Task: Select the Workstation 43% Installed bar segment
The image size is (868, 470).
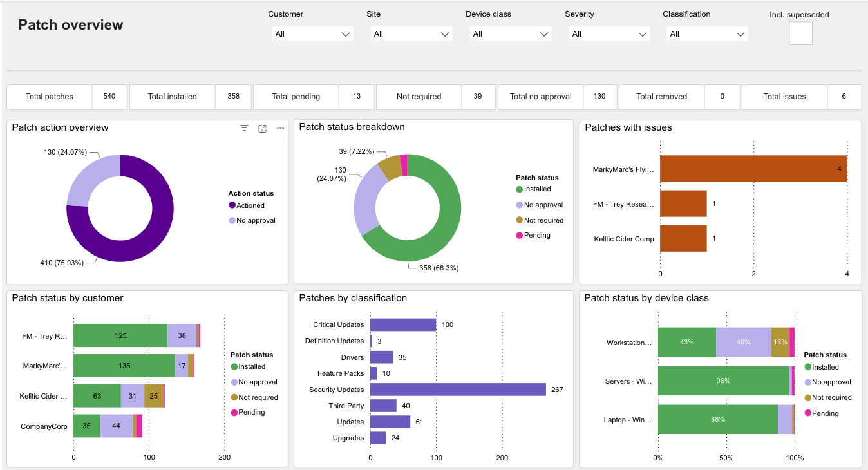Action: point(686,342)
